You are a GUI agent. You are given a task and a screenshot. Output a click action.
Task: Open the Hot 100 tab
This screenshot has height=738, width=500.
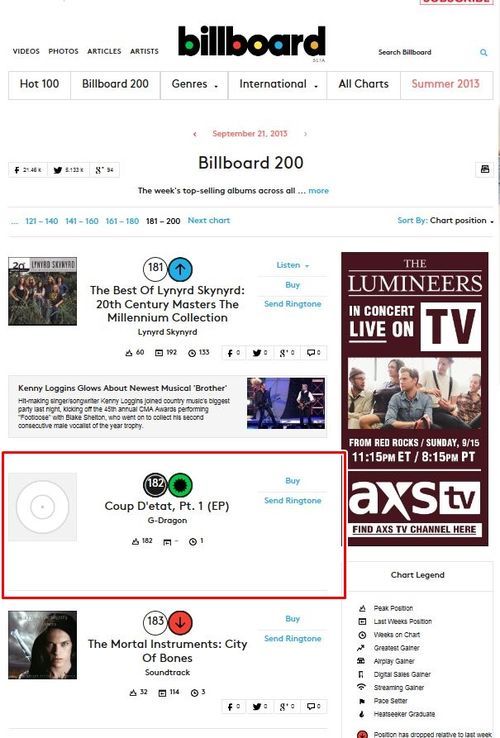[40, 84]
